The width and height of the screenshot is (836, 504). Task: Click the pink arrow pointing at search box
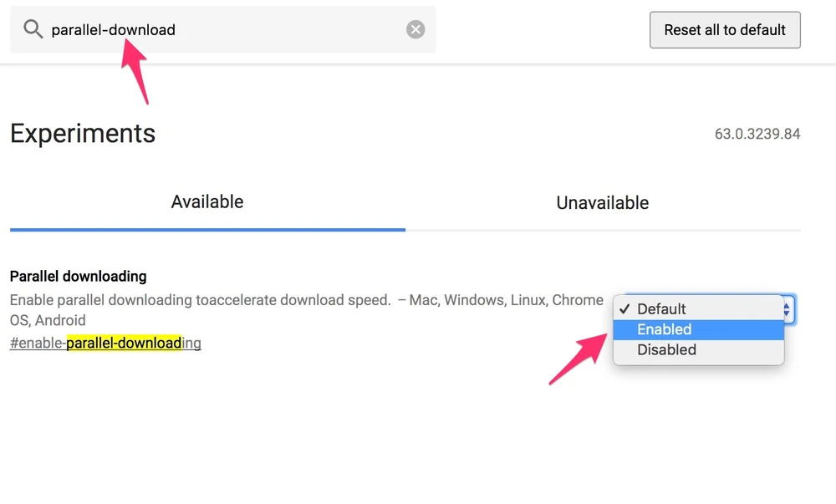coord(135,72)
